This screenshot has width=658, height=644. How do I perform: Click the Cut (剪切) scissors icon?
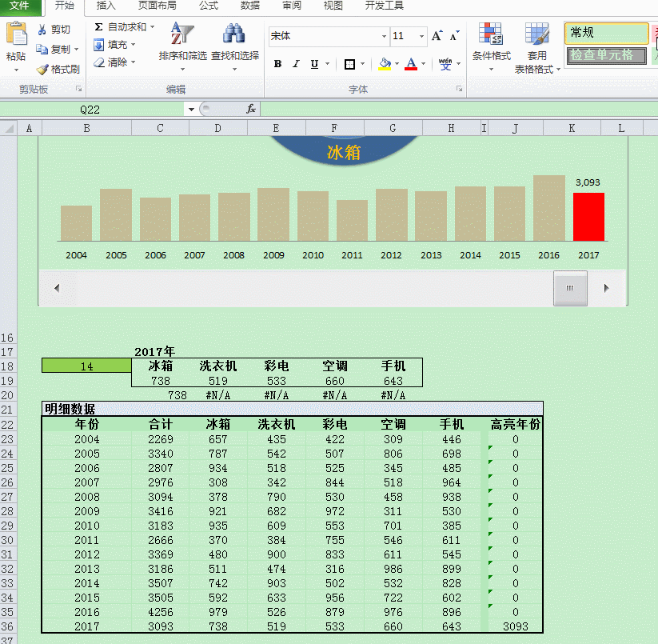point(42,30)
